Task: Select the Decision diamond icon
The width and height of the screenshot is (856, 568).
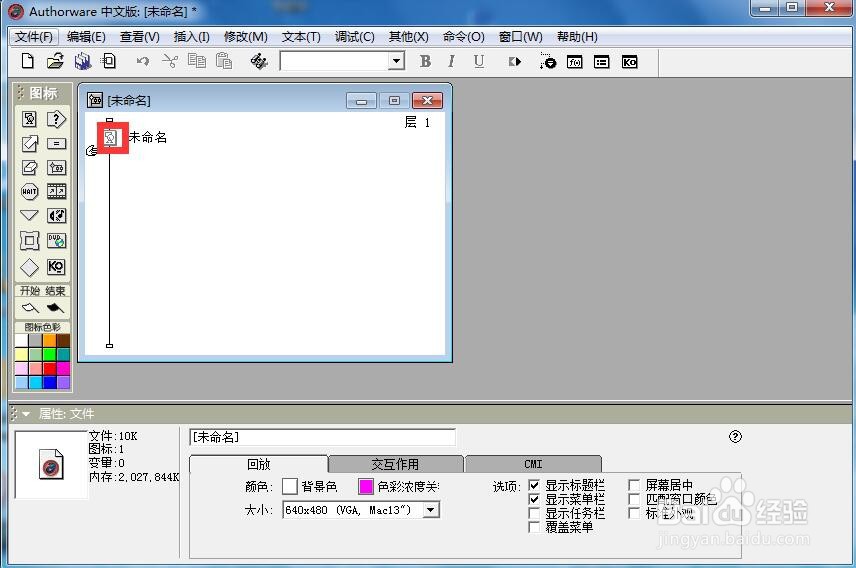Action: pyautogui.click(x=29, y=267)
